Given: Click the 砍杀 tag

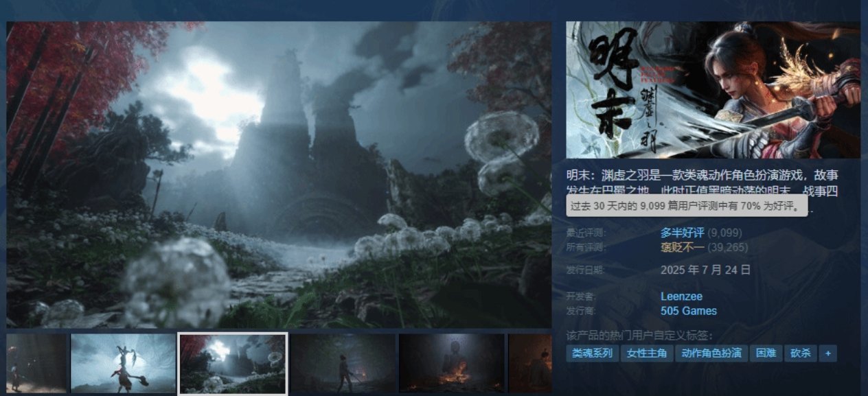Looking at the screenshot, I should point(800,353).
